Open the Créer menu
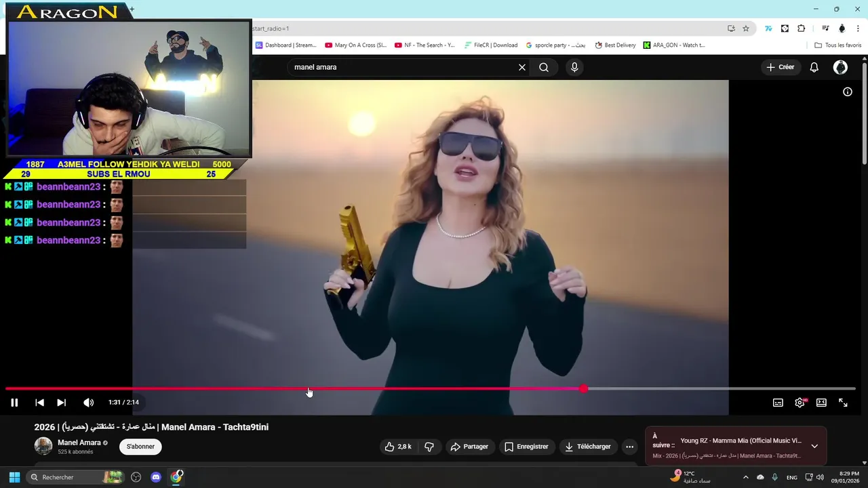868x488 pixels. coord(780,67)
